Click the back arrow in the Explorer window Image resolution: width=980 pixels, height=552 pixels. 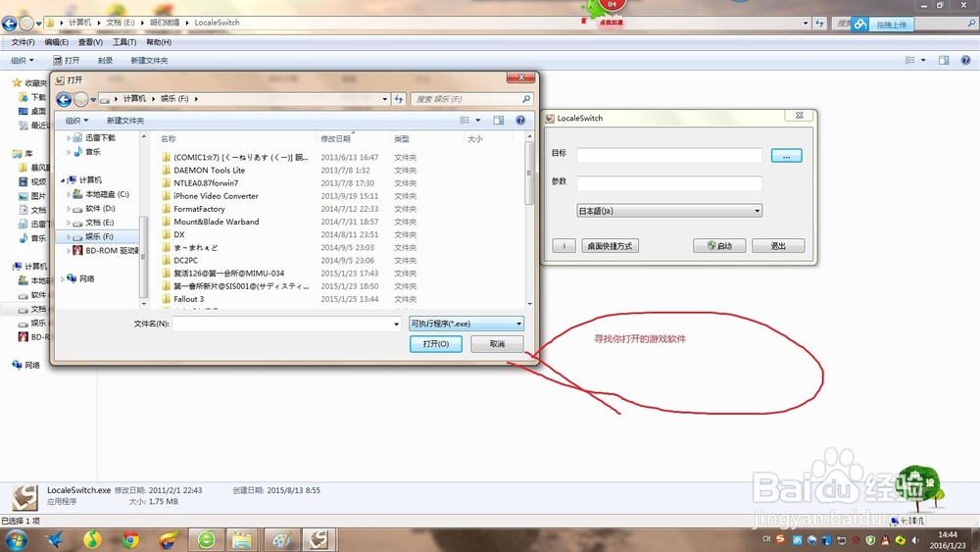(9, 24)
